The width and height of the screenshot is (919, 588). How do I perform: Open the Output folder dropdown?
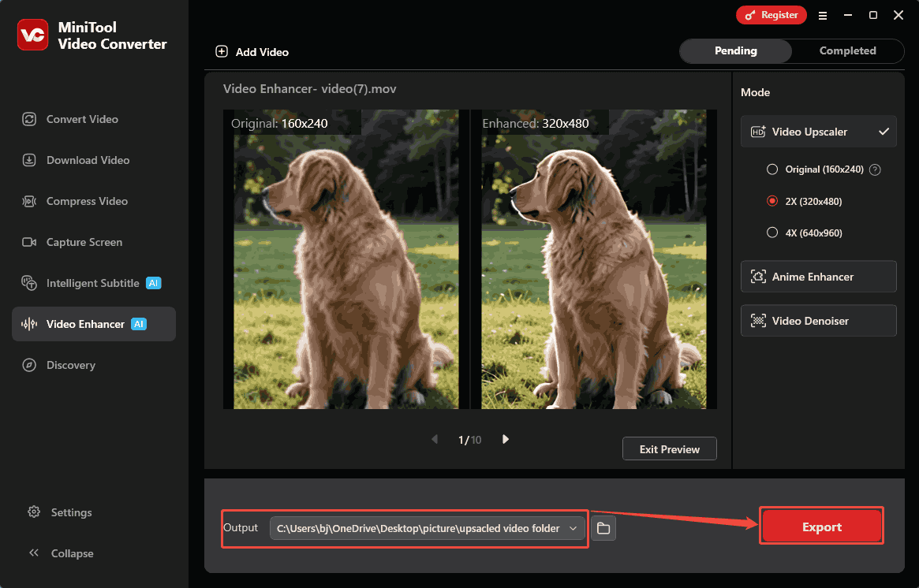[x=573, y=528]
